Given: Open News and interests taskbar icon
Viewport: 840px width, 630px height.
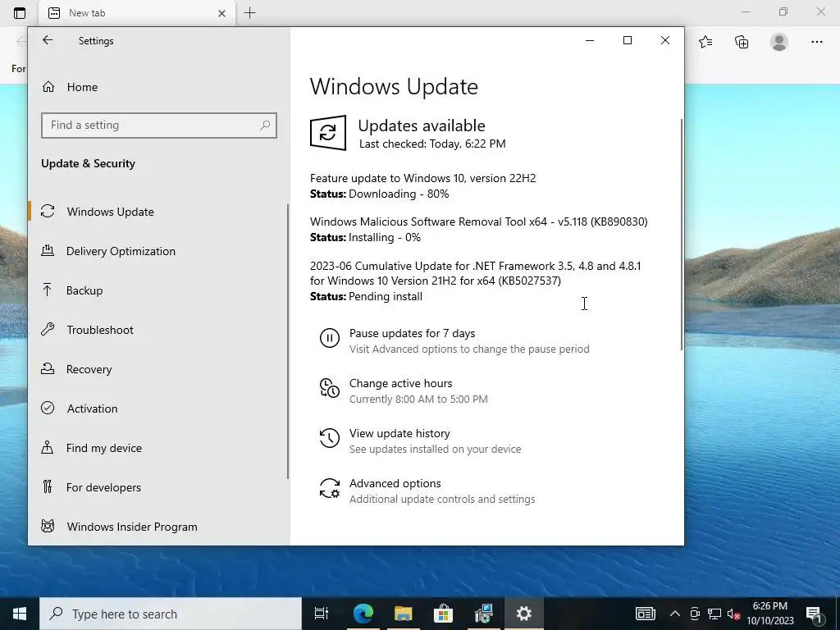Looking at the screenshot, I should click(x=645, y=614).
